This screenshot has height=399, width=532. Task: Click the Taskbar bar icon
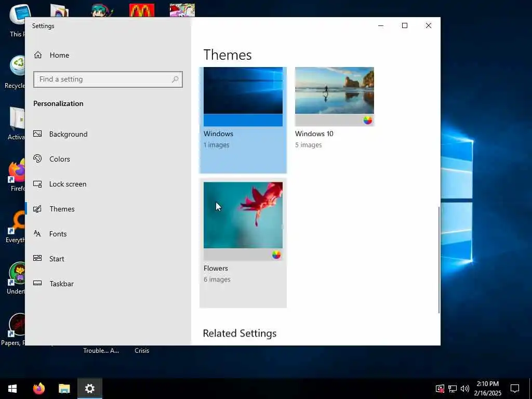pos(37,283)
